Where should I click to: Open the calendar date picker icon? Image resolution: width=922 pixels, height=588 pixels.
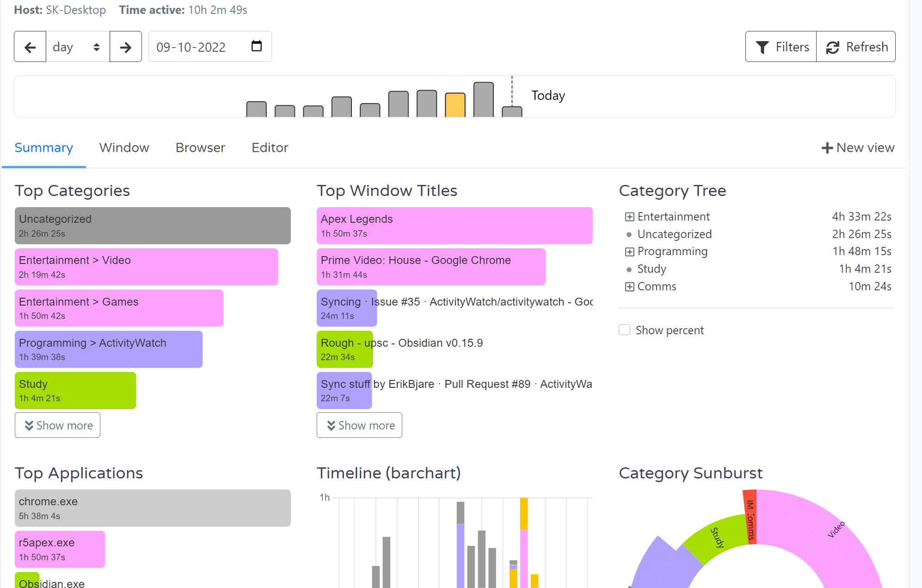coord(256,46)
